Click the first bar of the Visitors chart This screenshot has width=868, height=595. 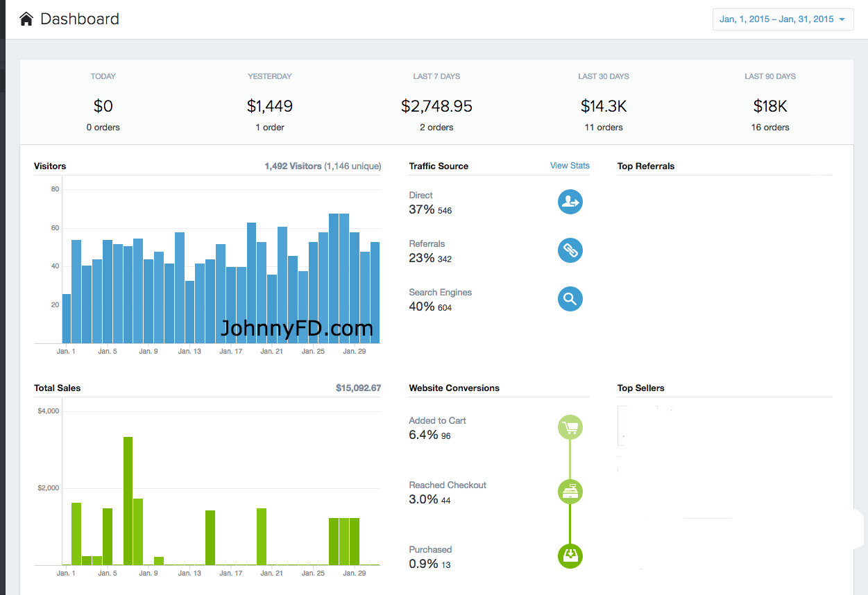point(67,318)
